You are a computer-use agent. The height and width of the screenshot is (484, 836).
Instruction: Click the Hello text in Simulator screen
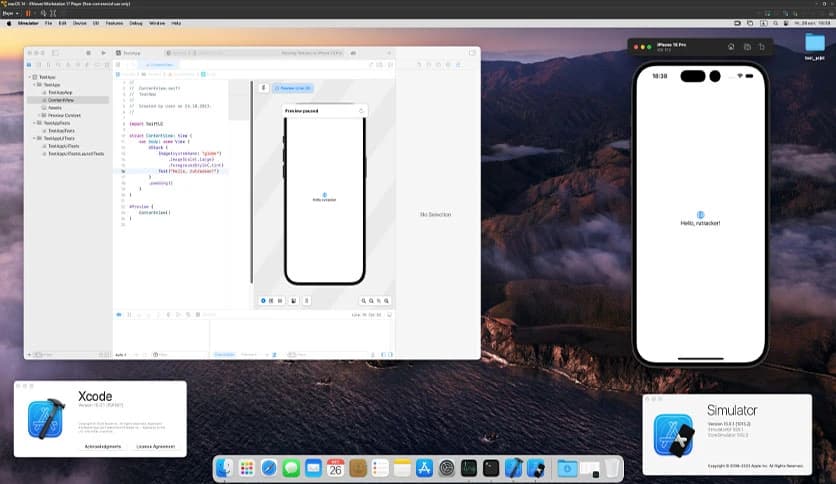pos(700,223)
